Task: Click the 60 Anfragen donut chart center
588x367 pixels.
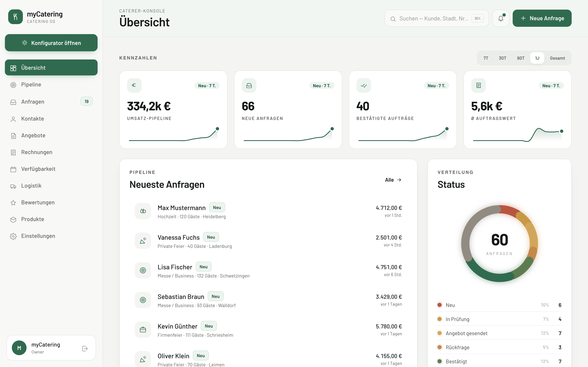Action: point(499,243)
